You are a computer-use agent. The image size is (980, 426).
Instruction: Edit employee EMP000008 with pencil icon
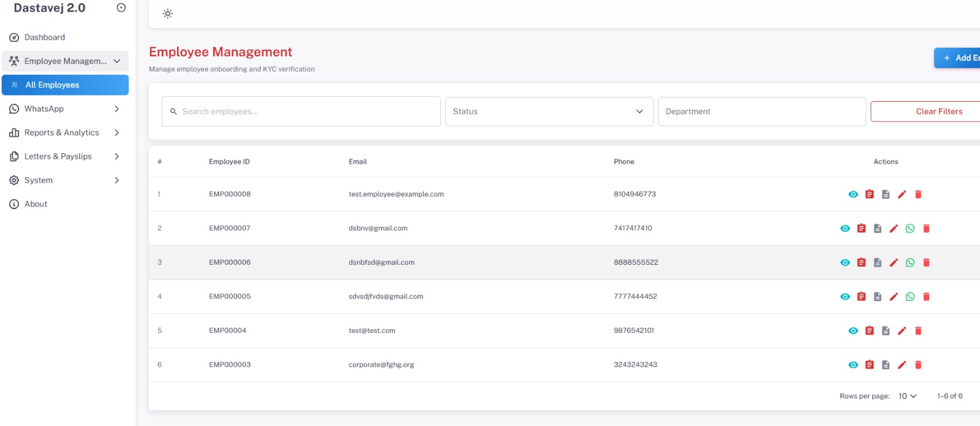(902, 194)
